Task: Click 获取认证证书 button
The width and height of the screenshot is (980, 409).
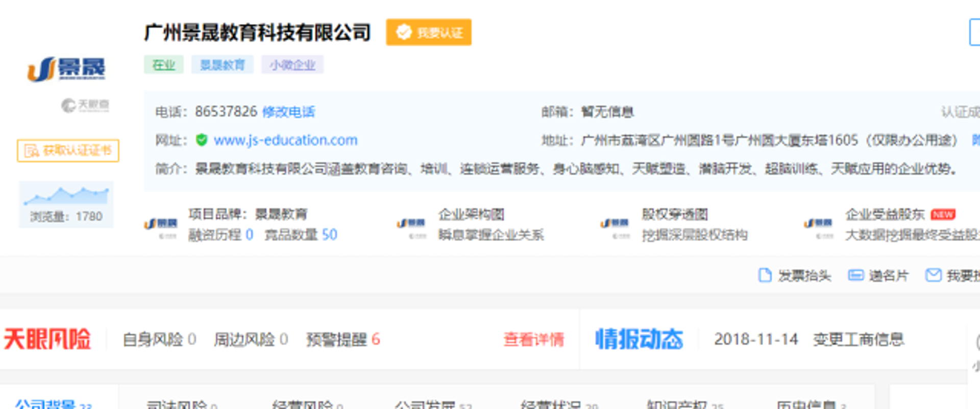Action: (x=68, y=151)
